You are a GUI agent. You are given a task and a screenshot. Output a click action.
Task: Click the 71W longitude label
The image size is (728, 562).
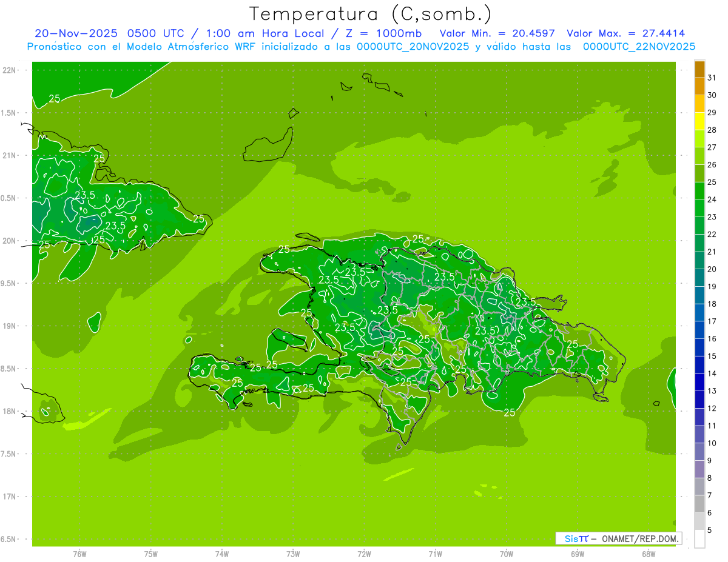click(435, 554)
